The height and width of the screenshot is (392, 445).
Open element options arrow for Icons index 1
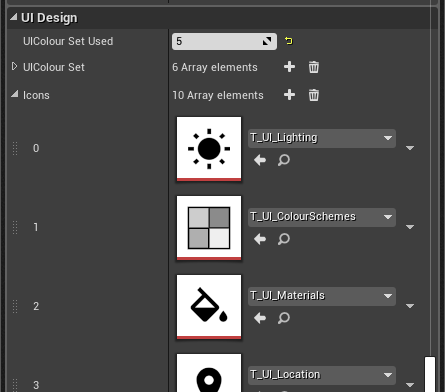(410, 227)
